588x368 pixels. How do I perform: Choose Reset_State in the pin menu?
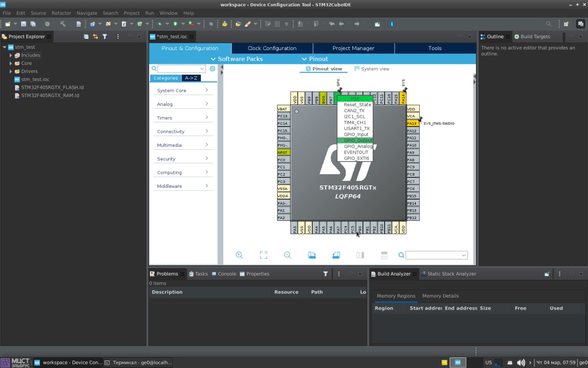[355, 104]
